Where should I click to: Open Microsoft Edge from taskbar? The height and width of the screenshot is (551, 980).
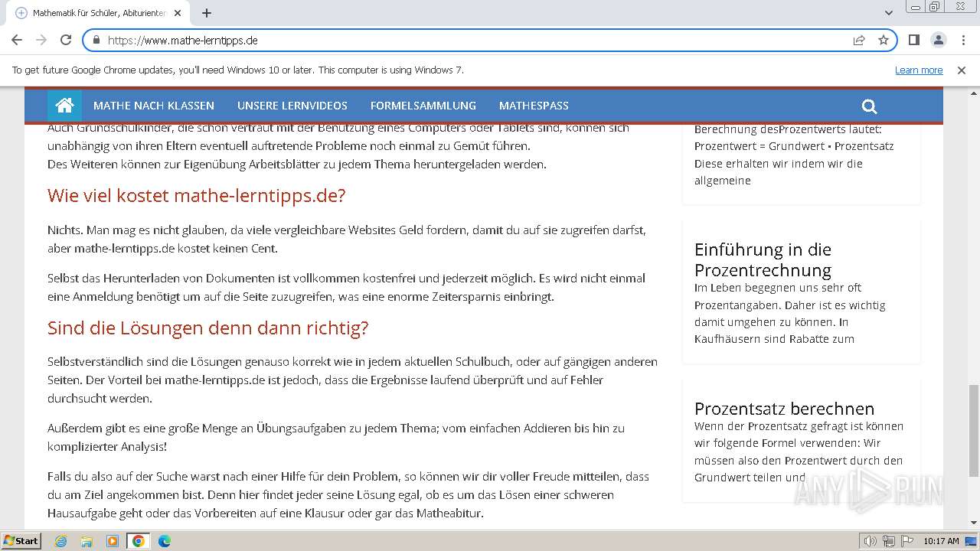click(165, 541)
